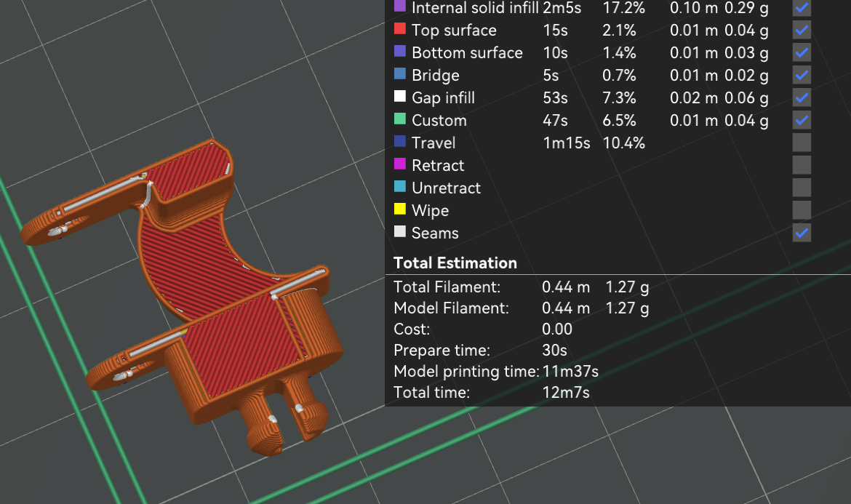Click the yellow Wipe color swatch
Viewport: 851px width, 504px height.
(x=400, y=209)
